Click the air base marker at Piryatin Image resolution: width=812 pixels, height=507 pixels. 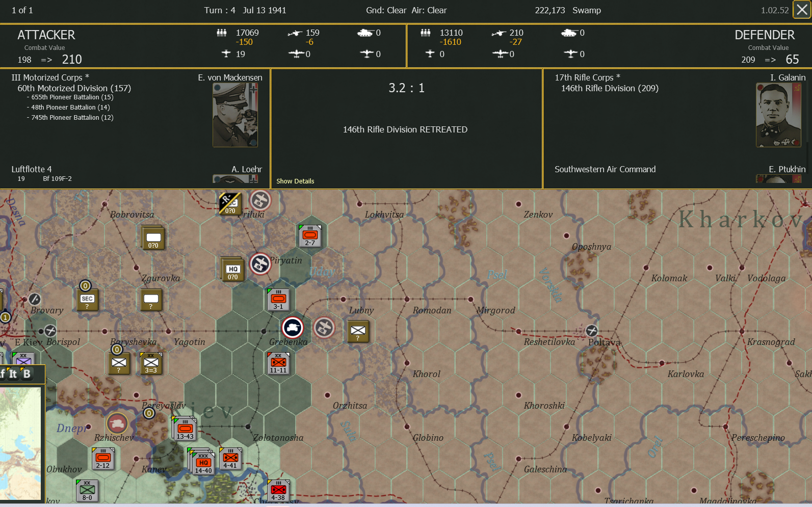pos(260,264)
